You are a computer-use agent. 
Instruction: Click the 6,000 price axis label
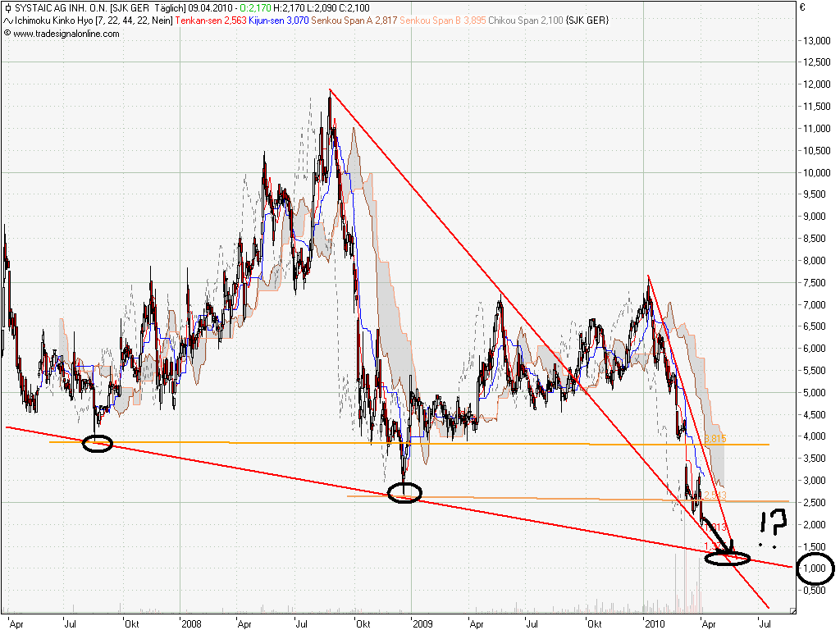coord(815,348)
